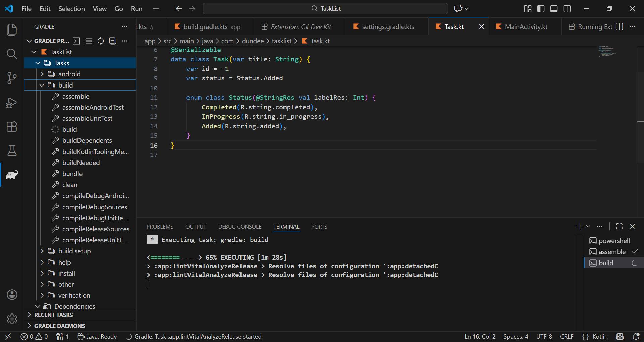Toggle the bottom panel visibility
This screenshot has height=342, width=644.
coord(554,9)
